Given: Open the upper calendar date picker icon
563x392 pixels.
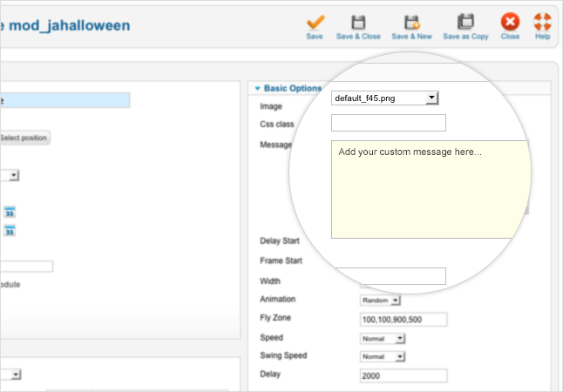Looking at the screenshot, I should tap(10, 212).
